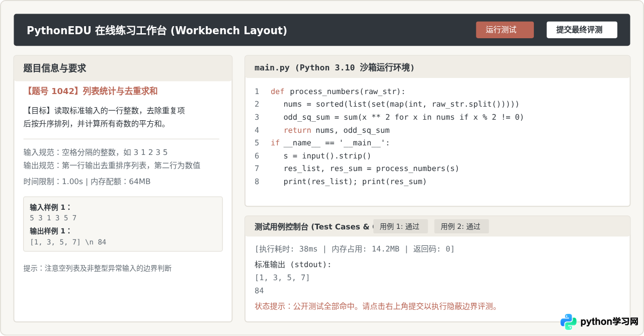
Task: Click the 执行耗时: 38ms status line
Action: (355, 249)
